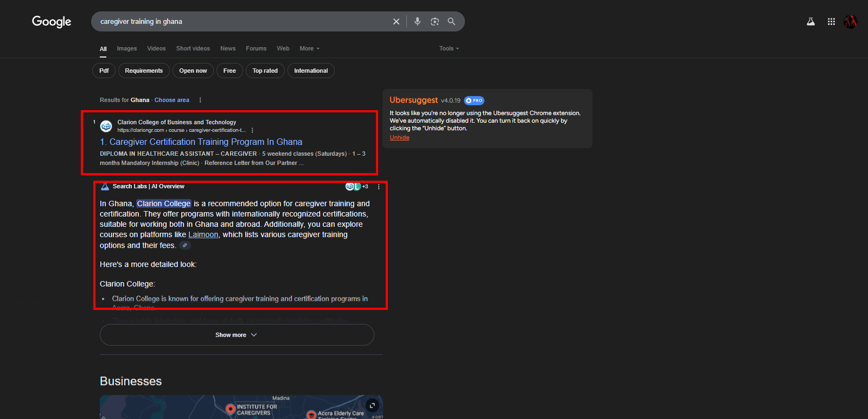The height and width of the screenshot is (419, 868).
Task: Open options dots next to Choose area
Action: pos(200,100)
